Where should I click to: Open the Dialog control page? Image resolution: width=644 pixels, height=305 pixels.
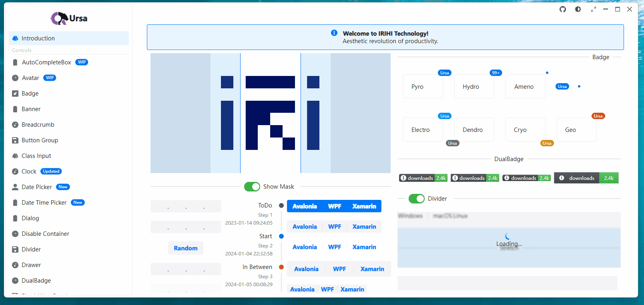(x=30, y=218)
